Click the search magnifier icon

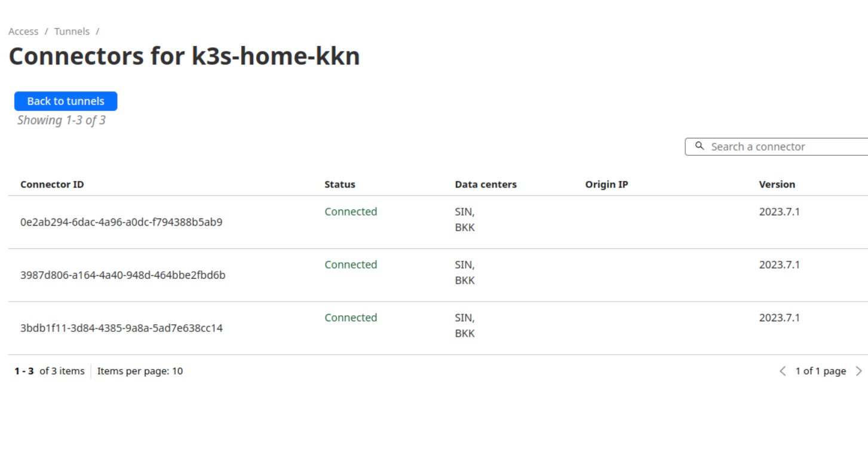pyautogui.click(x=700, y=146)
